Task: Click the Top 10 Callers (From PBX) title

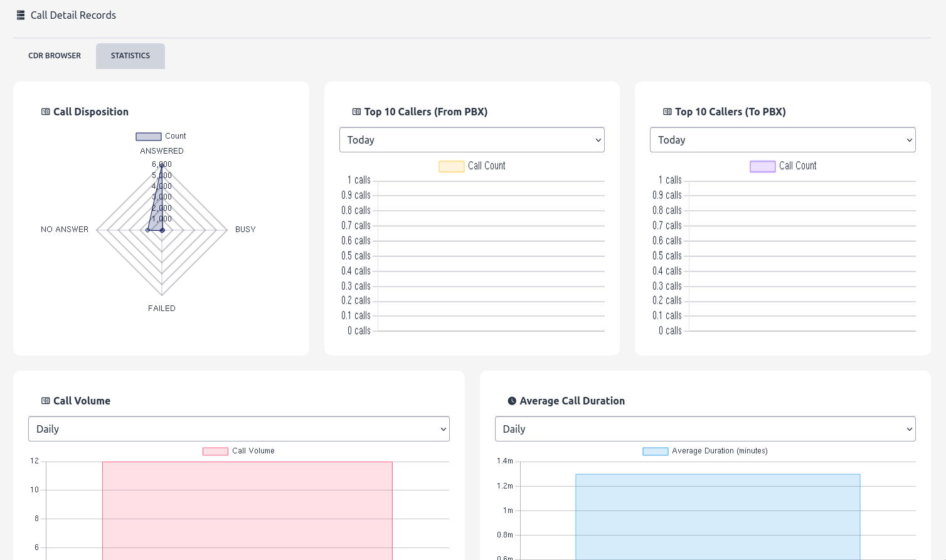Action: (426, 112)
